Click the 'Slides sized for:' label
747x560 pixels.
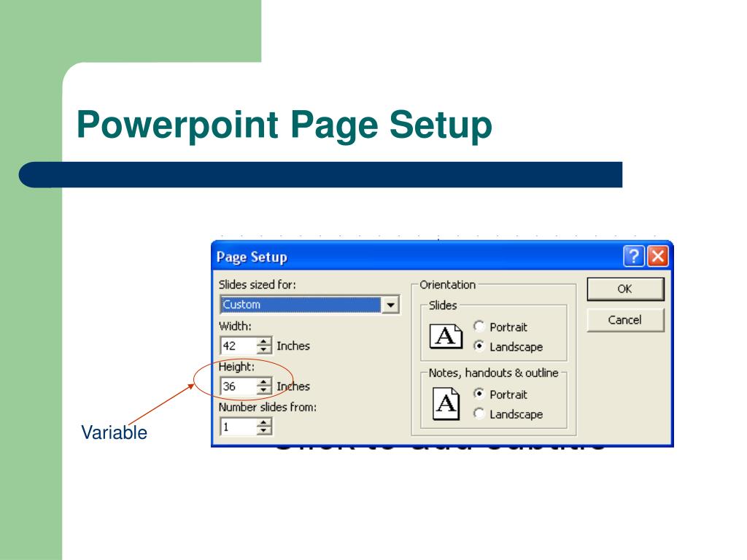tap(258, 285)
